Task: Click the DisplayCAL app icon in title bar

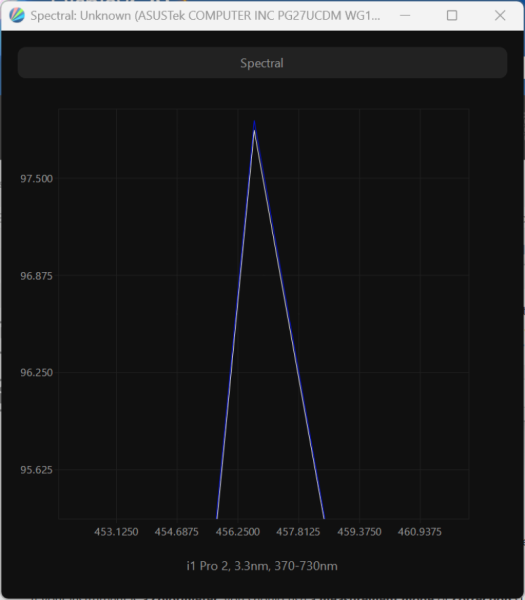Action: point(17,16)
